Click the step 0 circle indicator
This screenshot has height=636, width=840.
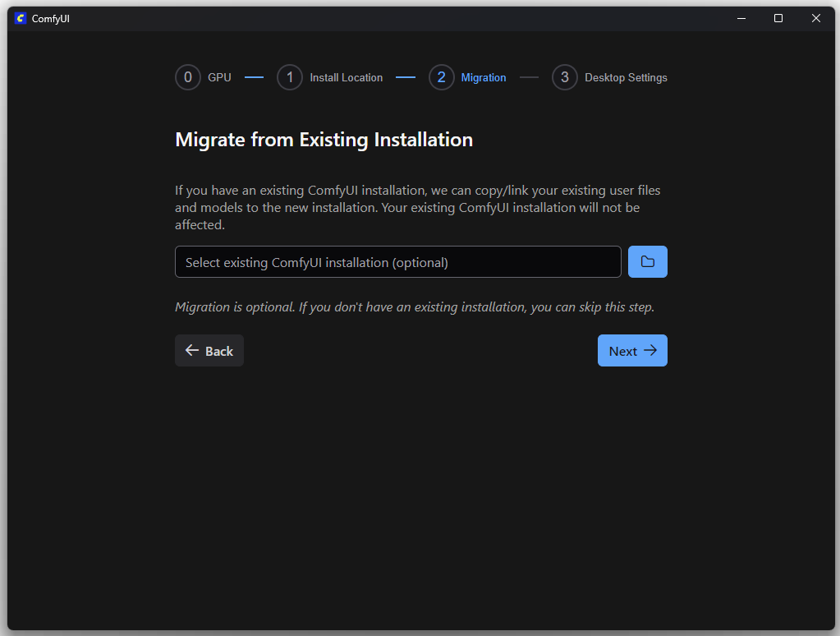tap(188, 77)
